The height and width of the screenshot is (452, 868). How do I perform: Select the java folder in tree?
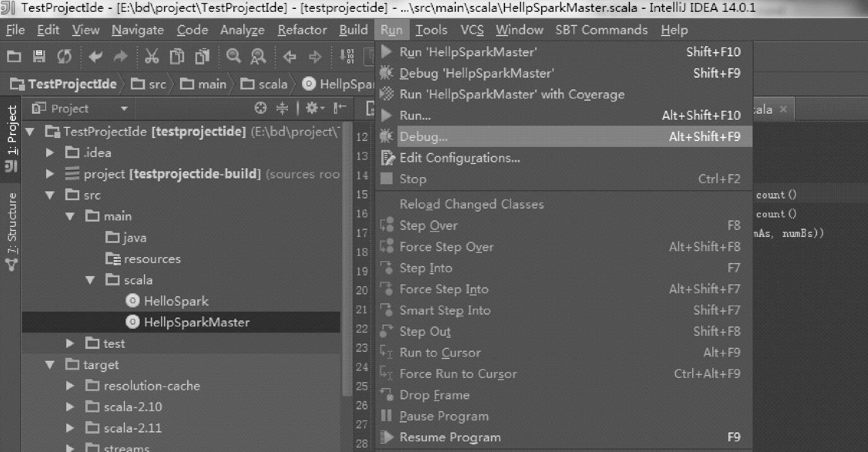point(126,238)
